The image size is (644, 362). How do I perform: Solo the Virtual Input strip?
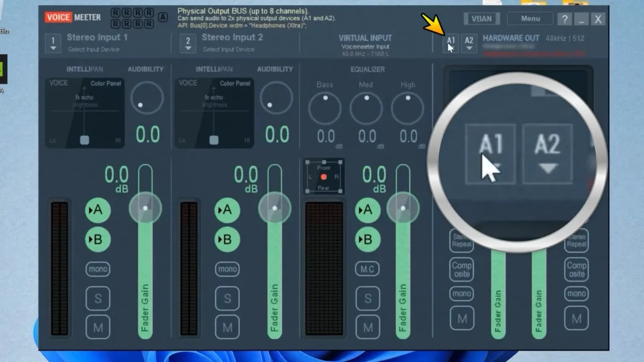pyautogui.click(x=367, y=299)
